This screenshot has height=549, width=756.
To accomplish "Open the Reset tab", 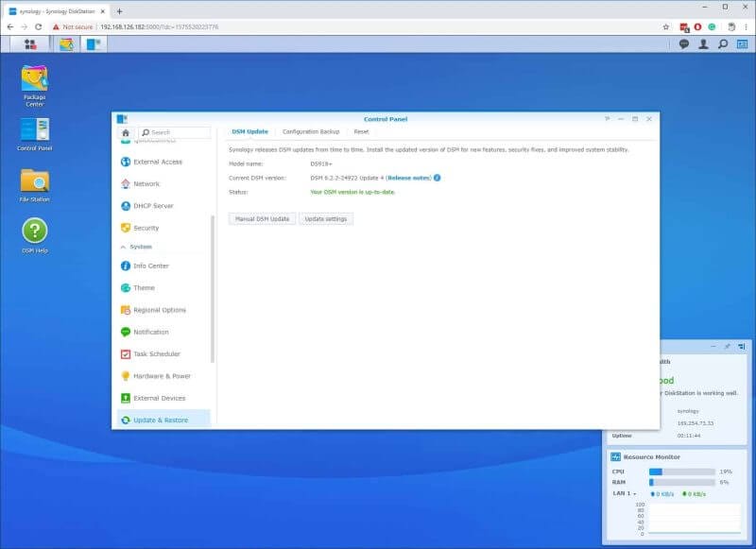I will coord(360,132).
